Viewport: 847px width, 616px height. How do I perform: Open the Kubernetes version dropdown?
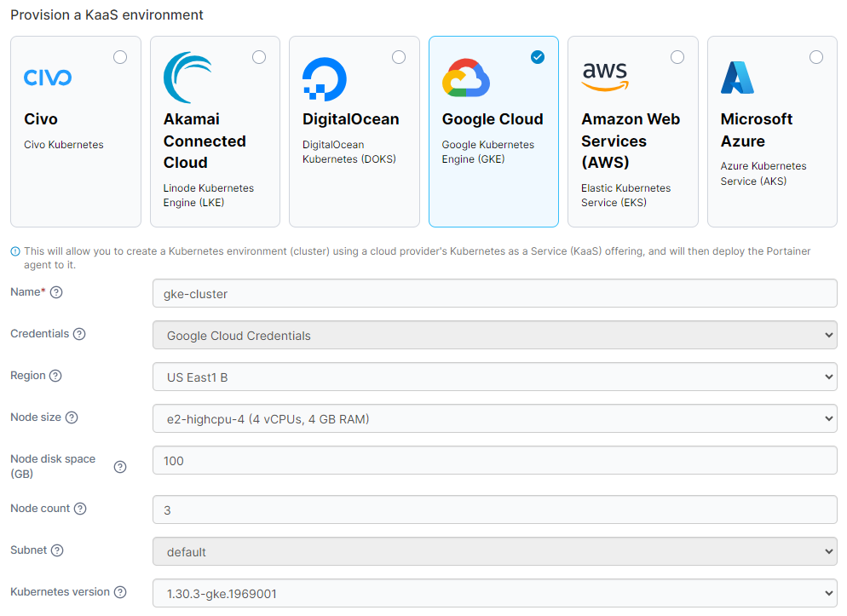tap(494, 593)
